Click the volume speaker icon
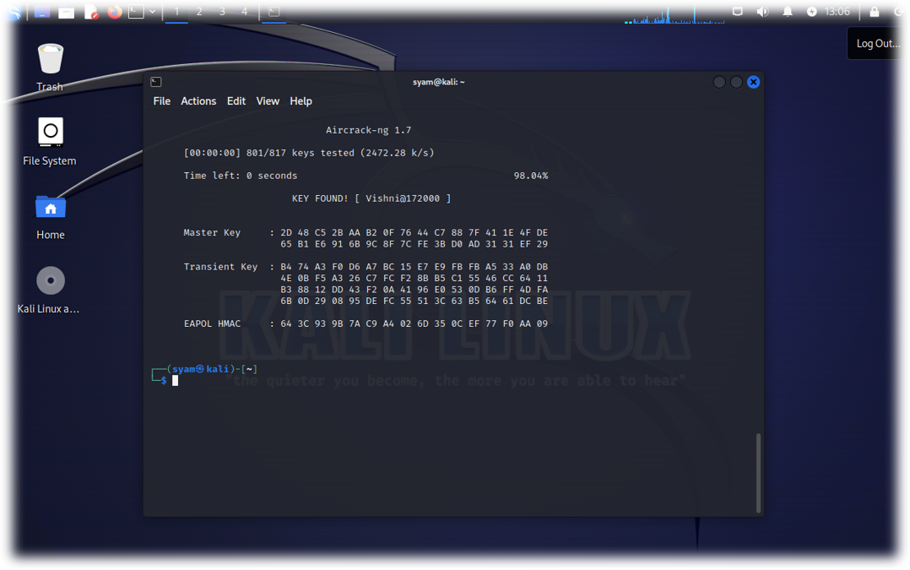Viewport: 910px width, 570px height. pyautogui.click(x=763, y=12)
